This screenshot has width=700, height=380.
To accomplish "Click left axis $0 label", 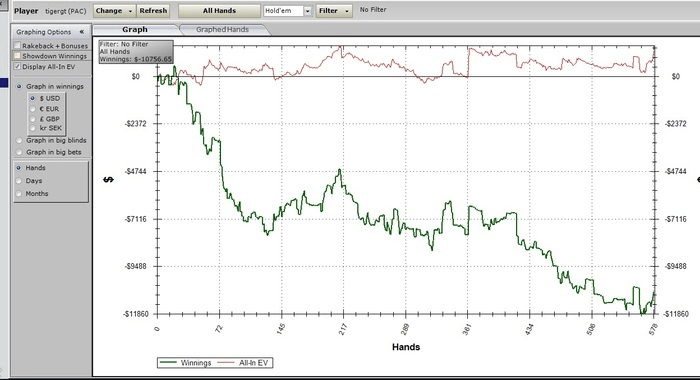I will (136, 76).
